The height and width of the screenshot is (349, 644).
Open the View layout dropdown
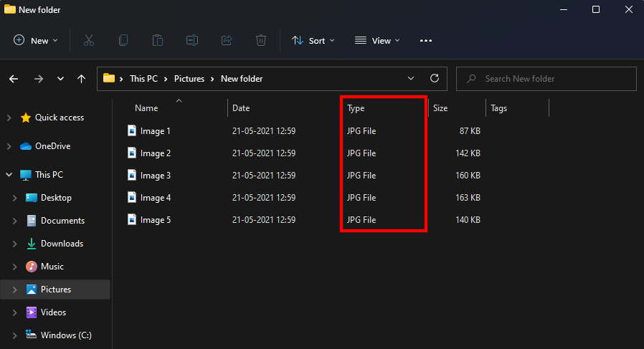coord(377,41)
